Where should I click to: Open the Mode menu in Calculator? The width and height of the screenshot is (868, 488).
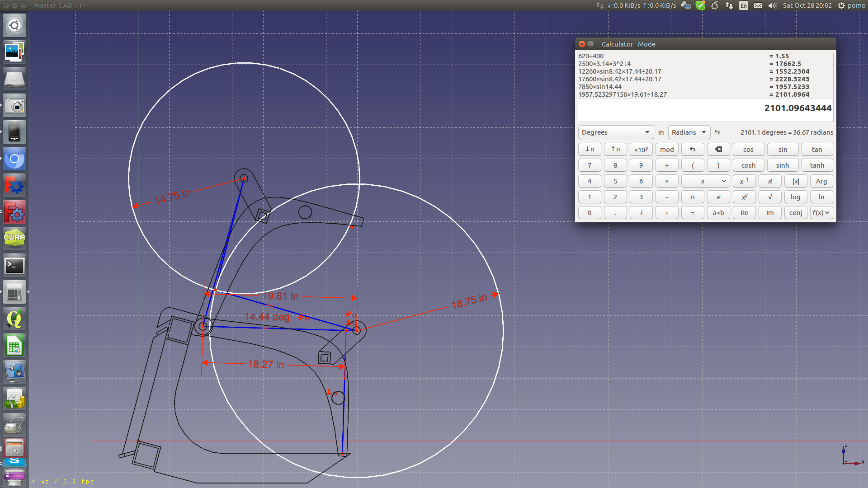tap(646, 44)
